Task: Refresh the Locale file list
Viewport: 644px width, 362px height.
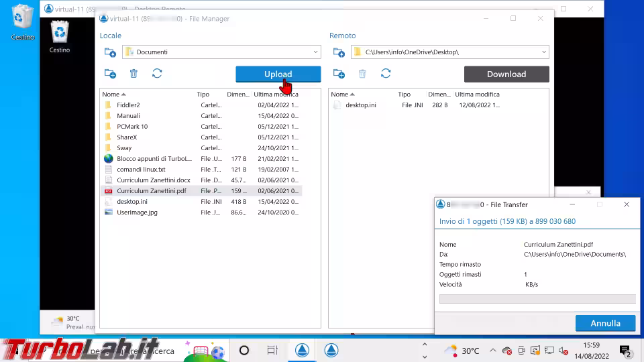Action: point(157,74)
